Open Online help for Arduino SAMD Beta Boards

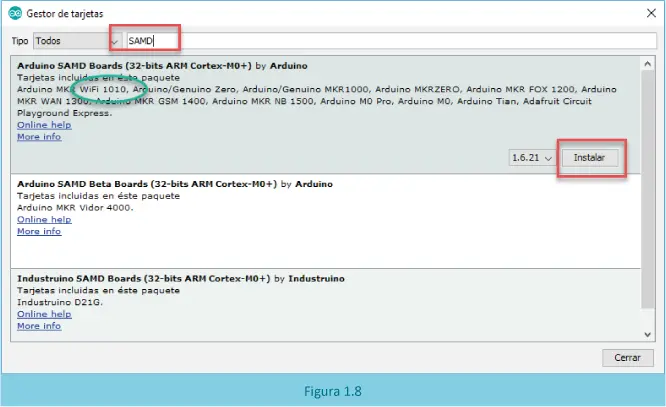44,219
